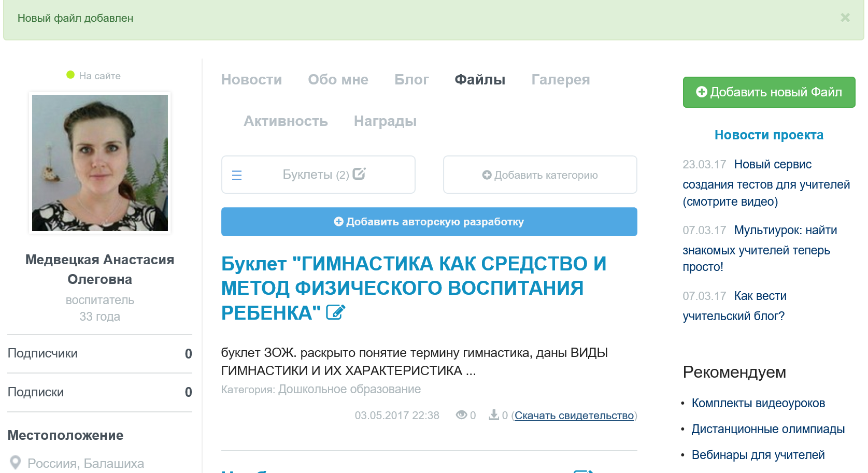Click the views eye icon under the booklet
Viewport: 868px width, 473px height.
coord(461,415)
